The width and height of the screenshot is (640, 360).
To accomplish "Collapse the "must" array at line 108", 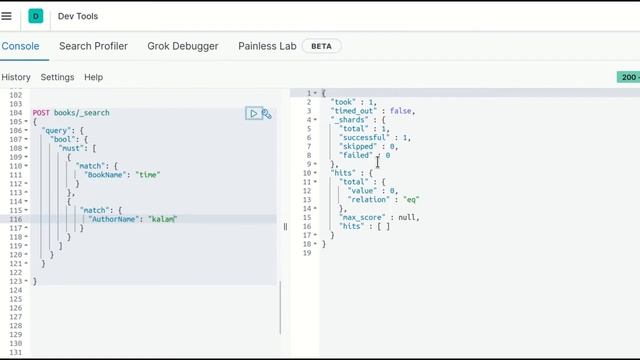I will coord(26,148).
